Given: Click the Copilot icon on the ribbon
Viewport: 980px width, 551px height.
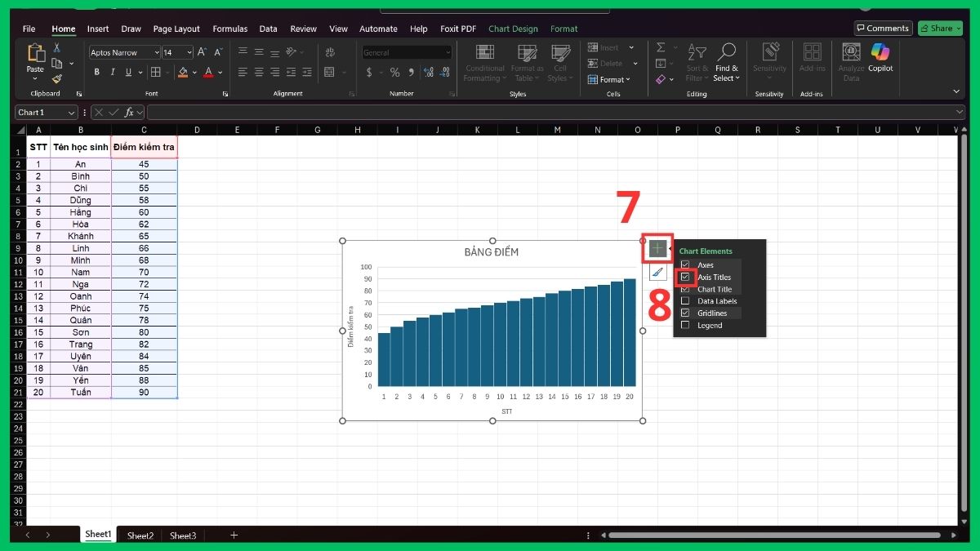Looking at the screenshot, I should point(880,61).
